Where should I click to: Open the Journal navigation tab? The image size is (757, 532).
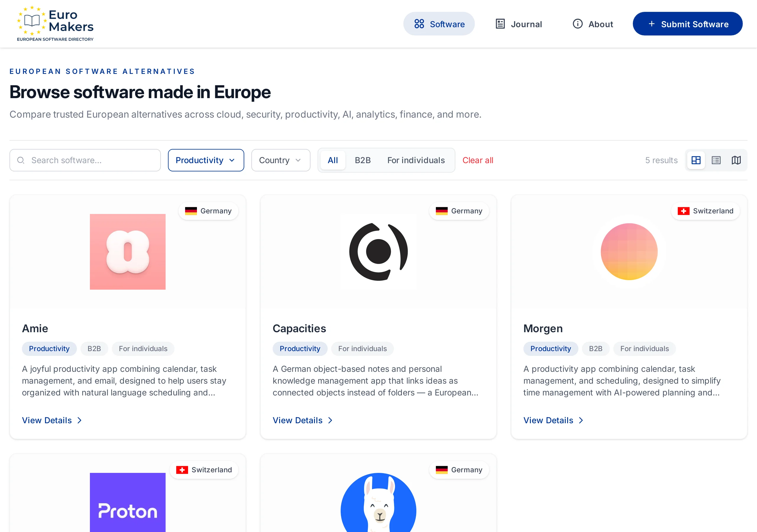click(x=519, y=24)
